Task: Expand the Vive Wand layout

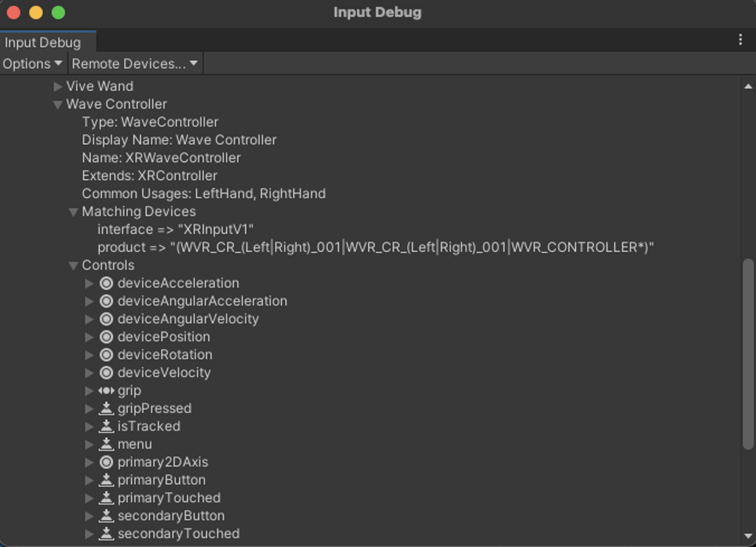Action: [x=58, y=86]
